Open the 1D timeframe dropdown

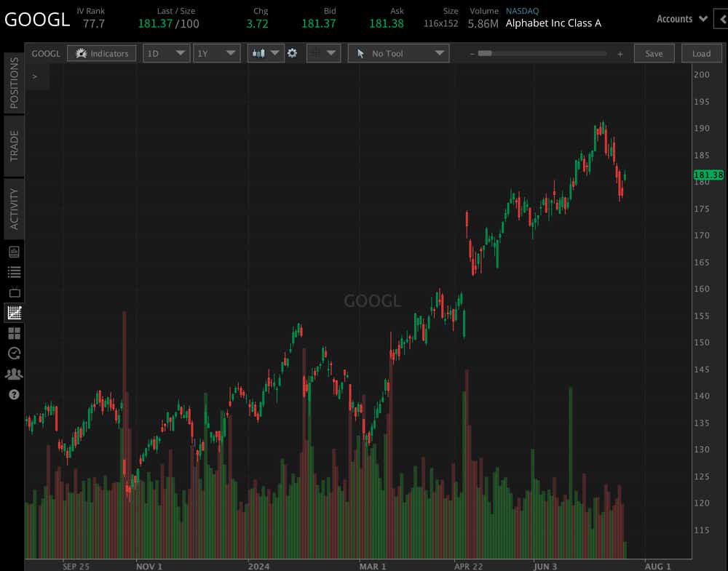(166, 53)
